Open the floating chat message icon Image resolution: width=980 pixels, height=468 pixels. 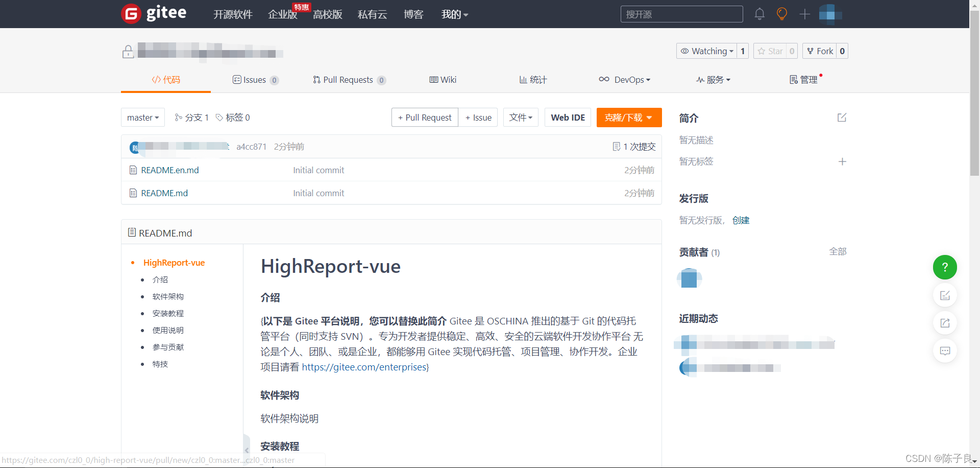[945, 351]
